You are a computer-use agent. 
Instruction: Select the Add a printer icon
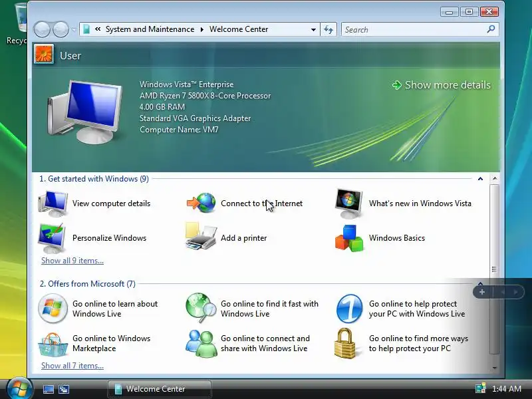tap(201, 237)
